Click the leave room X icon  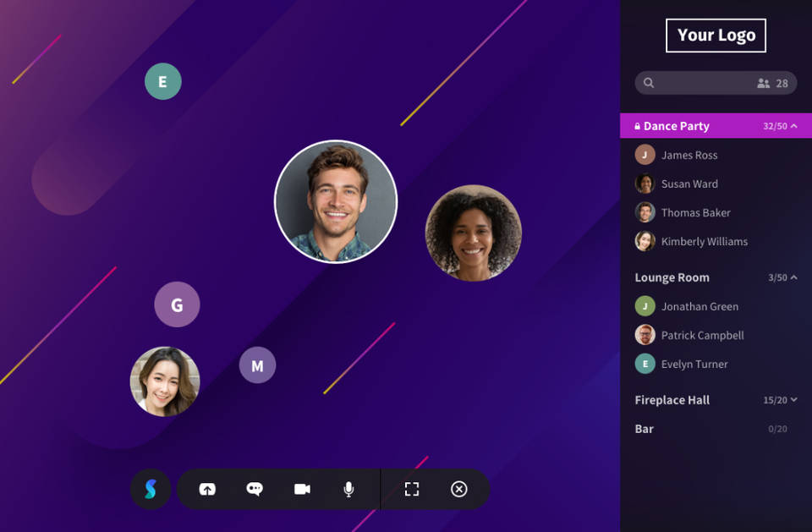pos(458,489)
